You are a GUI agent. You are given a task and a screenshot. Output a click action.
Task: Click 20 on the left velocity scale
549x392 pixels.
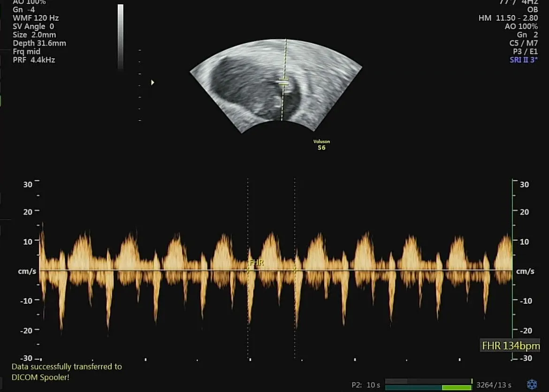[28, 212]
